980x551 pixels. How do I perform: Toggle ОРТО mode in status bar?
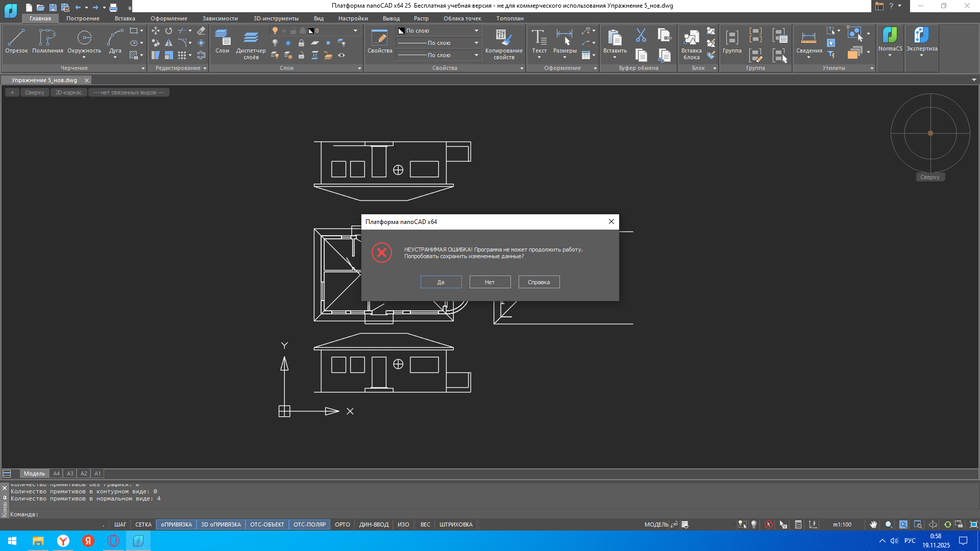pyautogui.click(x=342, y=524)
